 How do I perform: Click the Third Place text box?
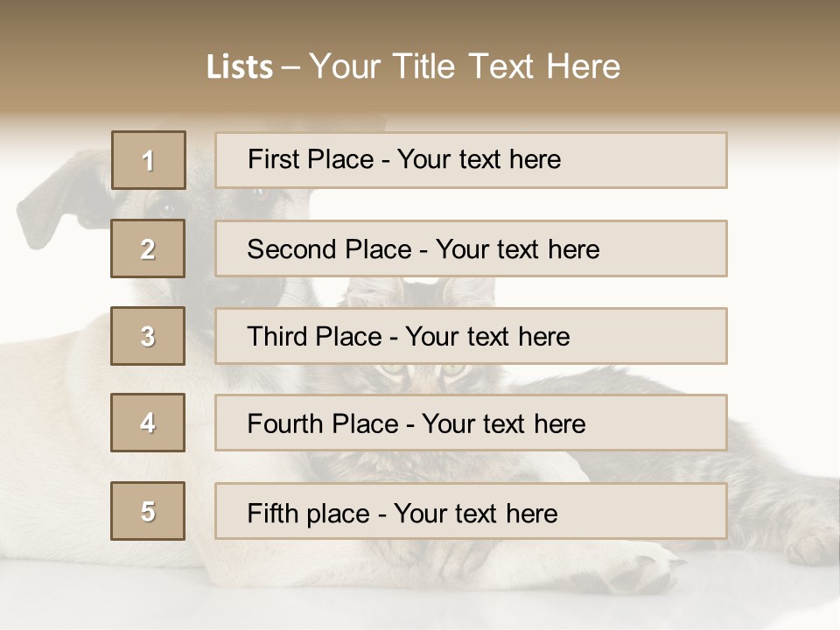pyautogui.click(x=471, y=336)
